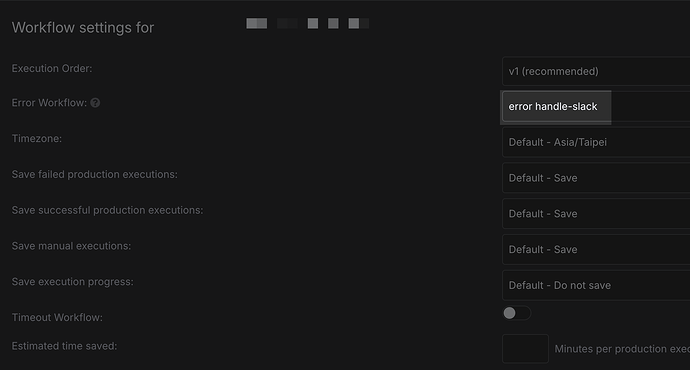Open the Save execution progress dropdown
Viewport: 690px width, 370px height.
tap(596, 285)
